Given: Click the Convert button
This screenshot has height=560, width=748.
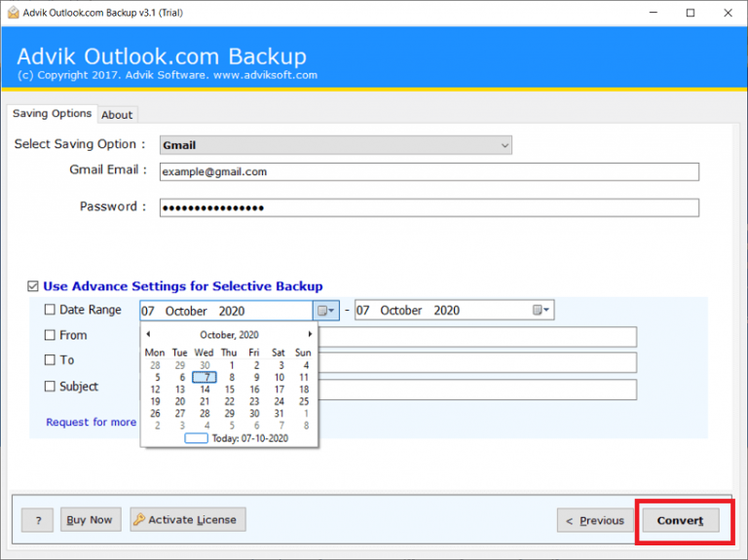Looking at the screenshot, I should coord(680,520).
